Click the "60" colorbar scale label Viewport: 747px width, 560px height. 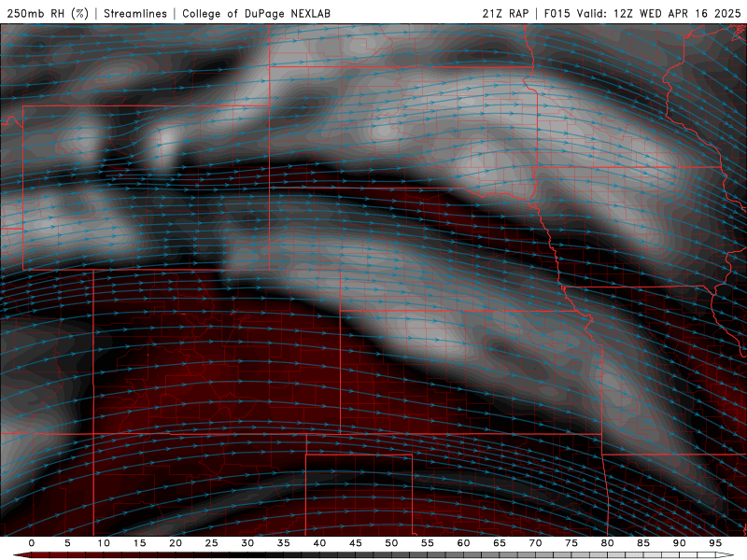pos(463,543)
